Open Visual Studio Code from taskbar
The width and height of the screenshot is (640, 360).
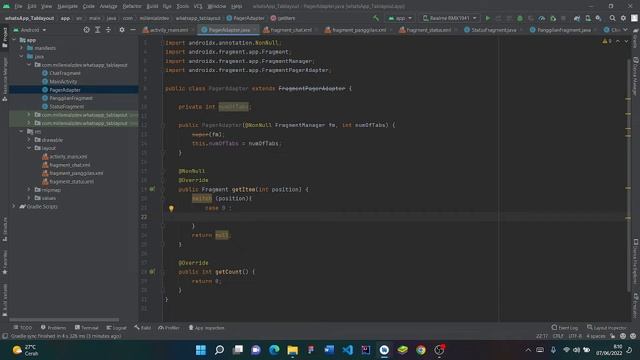347,350
